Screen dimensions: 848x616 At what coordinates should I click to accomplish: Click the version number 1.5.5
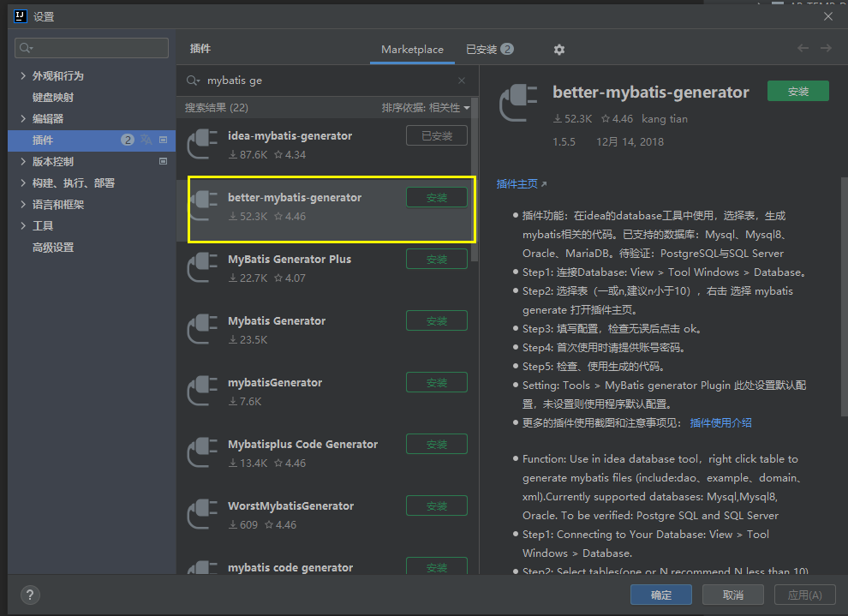coord(564,141)
